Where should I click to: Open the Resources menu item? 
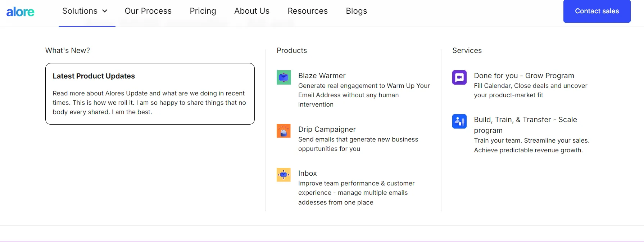pos(308,11)
